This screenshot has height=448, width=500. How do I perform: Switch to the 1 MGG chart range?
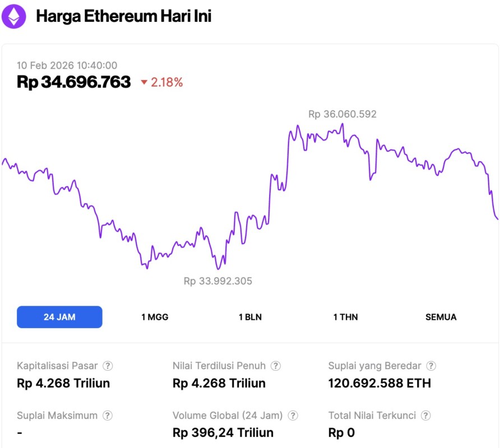(155, 317)
